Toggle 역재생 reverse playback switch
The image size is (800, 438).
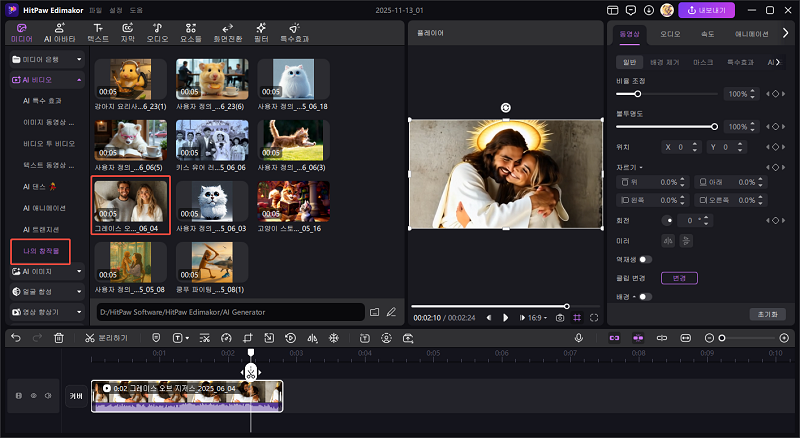pos(645,259)
